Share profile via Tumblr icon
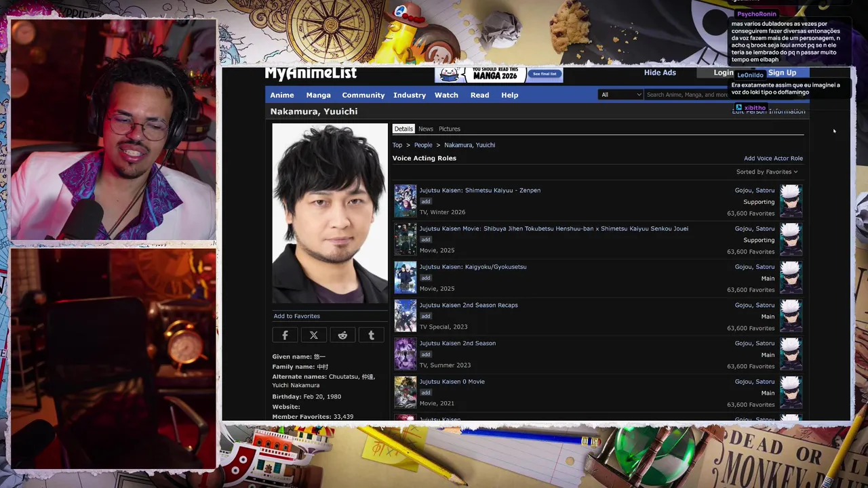This screenshot has width=868, height=488. [371, 335]
